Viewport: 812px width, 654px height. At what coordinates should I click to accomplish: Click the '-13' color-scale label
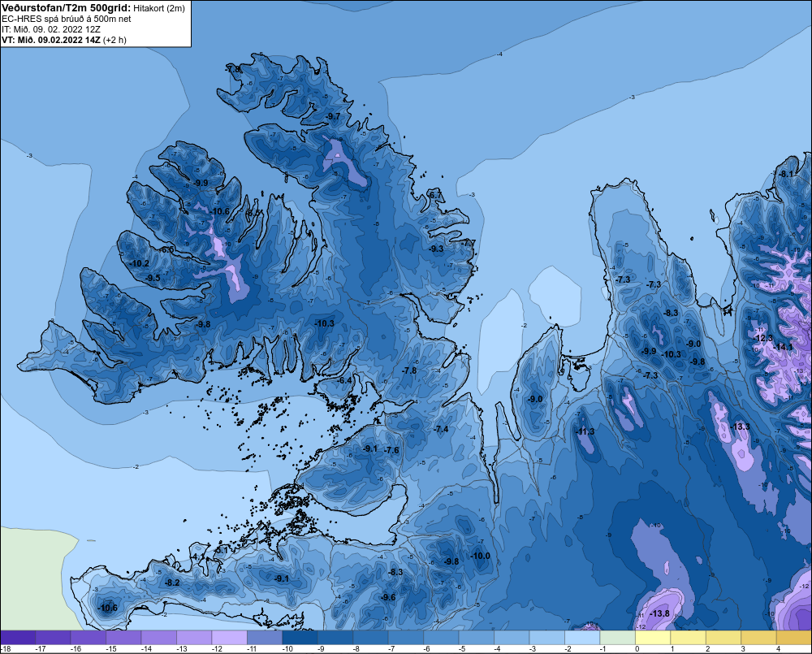tap(182, 649)
